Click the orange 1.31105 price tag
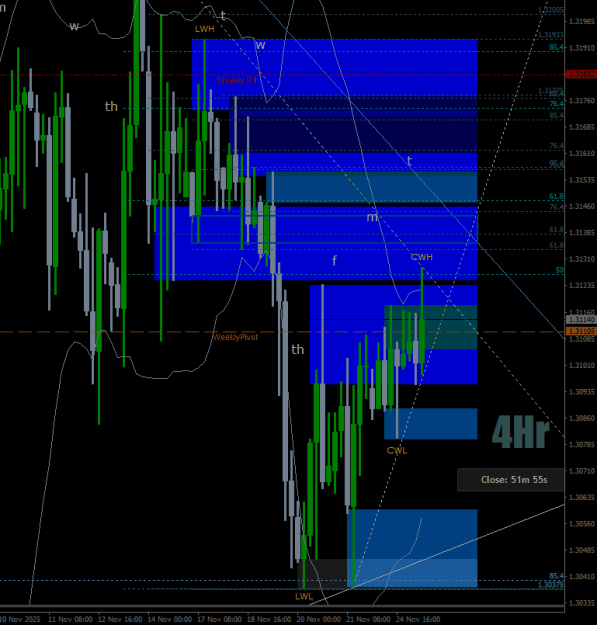Screen dimensions: 597x625 pyautogui.click(x=581, y=332)
